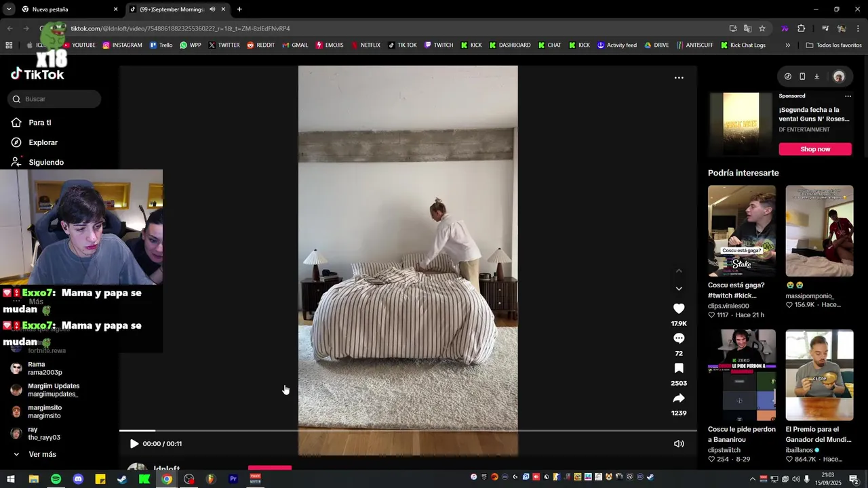Show more bookmarks chevron
The image size is (868, 488).
point(787,45)
